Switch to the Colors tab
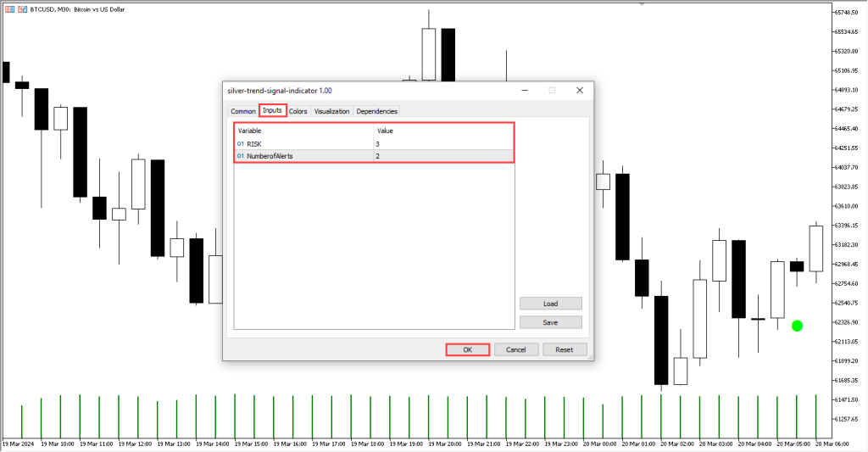868x452 pixels. pyautogui.click(x=298, y=111)
